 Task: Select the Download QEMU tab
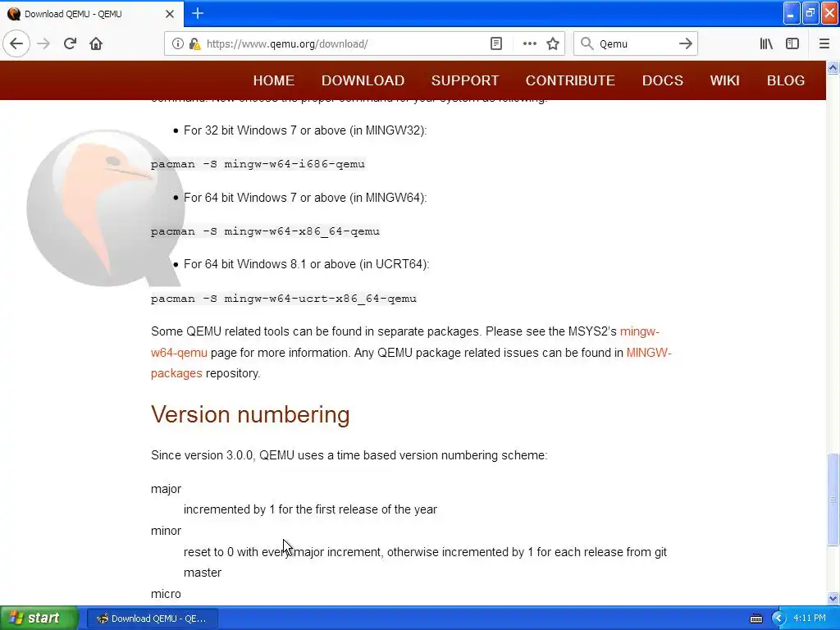coord(92,14)
